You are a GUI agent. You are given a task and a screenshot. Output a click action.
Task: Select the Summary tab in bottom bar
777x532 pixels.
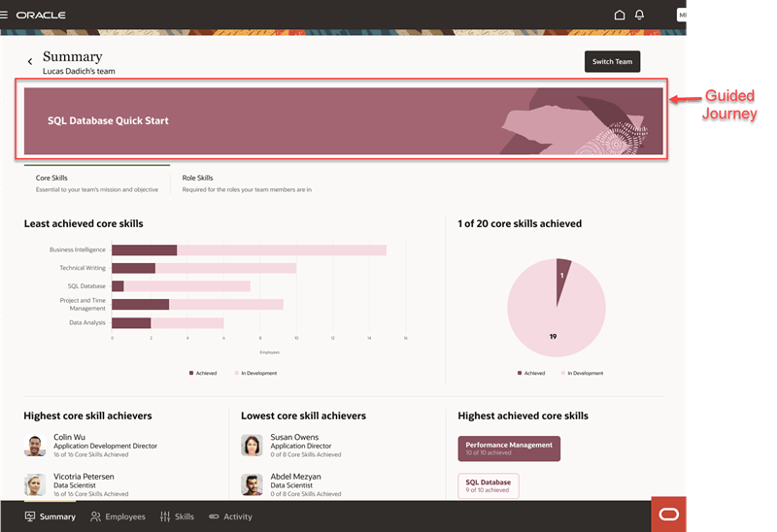pos(51,516)
